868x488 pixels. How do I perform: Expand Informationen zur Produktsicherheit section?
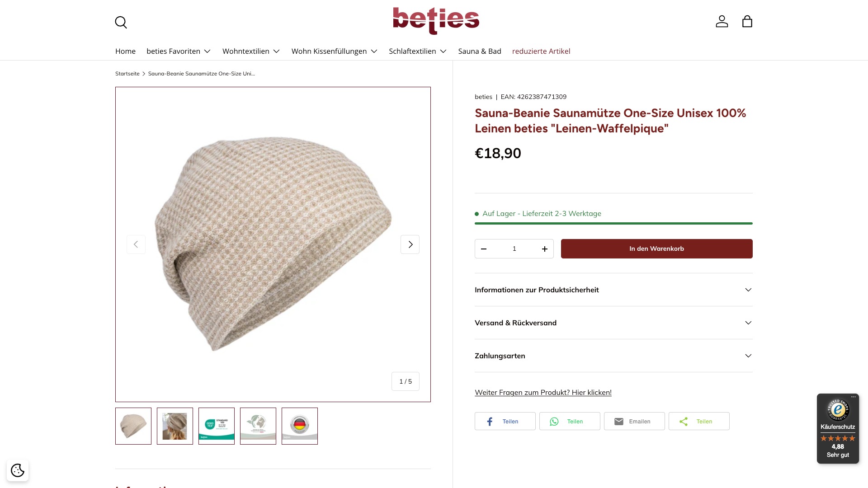(x=613, y=290)
